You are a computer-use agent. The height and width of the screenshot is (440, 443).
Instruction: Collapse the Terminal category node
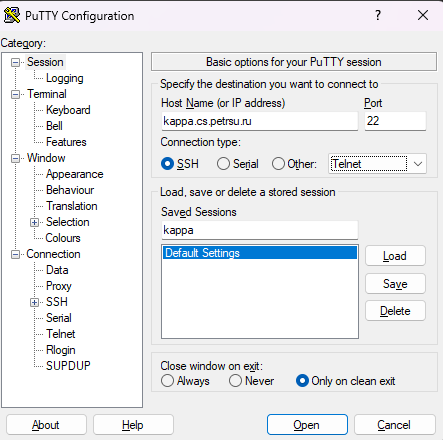coord(15,94)
